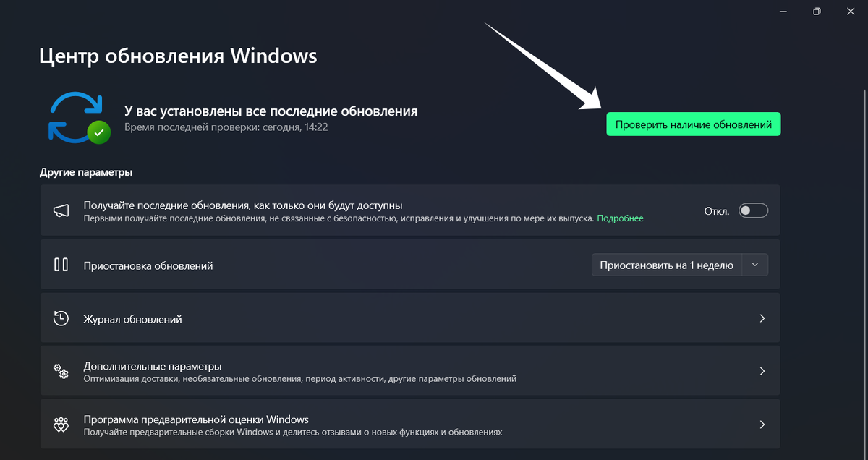Click the Windows Update sync status icon
The image size is (868, 460).
[x=78, y=117]
